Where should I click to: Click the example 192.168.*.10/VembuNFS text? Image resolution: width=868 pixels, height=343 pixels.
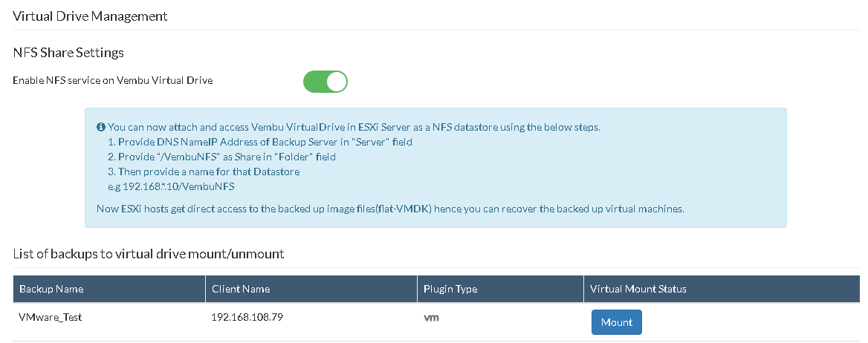[172, 186]
